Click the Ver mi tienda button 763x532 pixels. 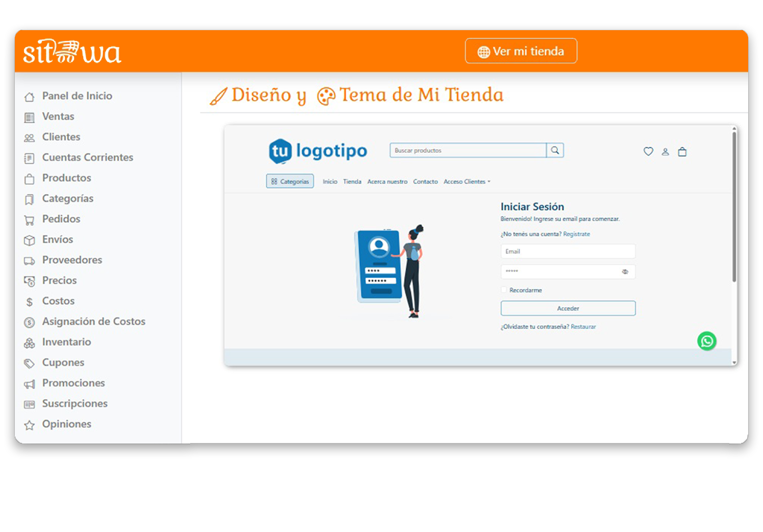tap(521, 51)
